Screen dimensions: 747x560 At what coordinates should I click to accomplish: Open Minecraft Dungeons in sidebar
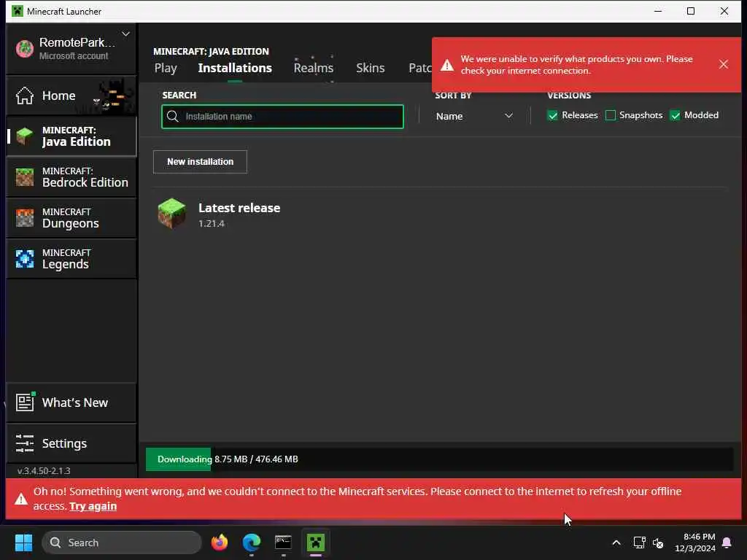click(71, 218)
